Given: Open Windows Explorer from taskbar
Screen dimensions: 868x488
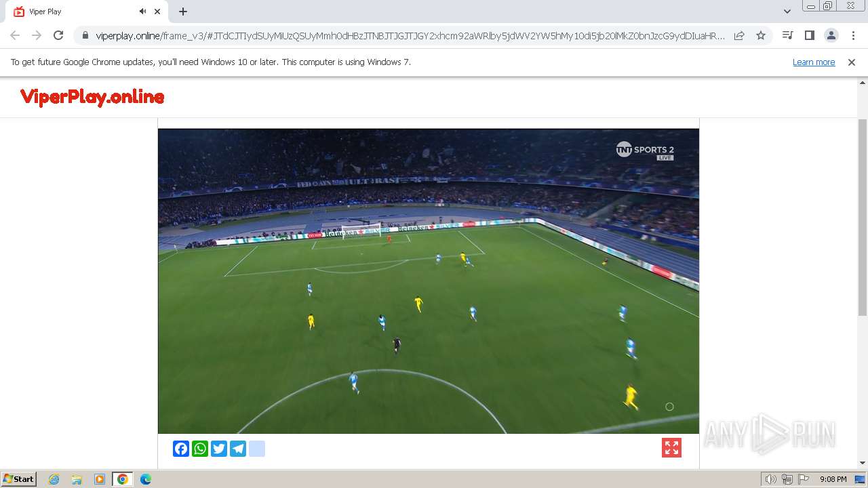Looking at the screenshot, I should point(77,479).
